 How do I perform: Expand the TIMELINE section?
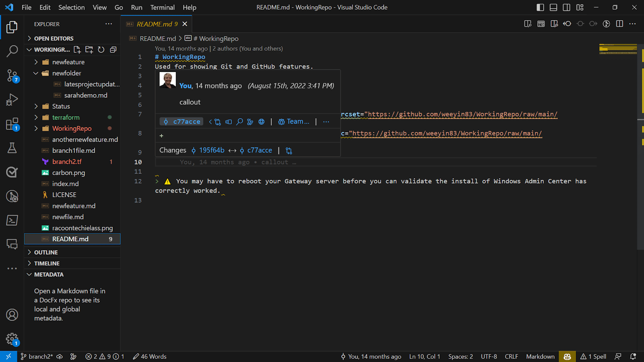click(72, 263)
